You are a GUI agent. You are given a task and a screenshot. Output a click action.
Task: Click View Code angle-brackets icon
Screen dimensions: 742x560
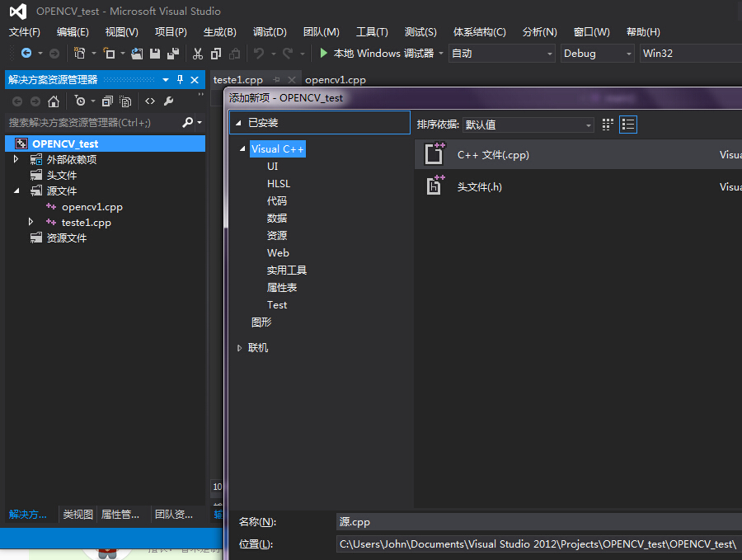click(150, 101)
